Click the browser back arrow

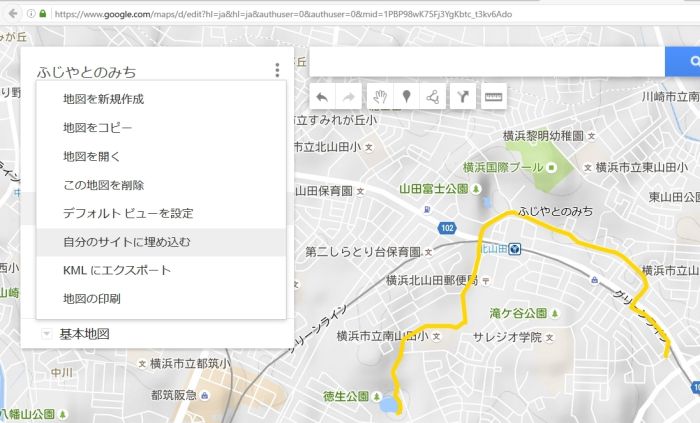click(x=13, y=13)
